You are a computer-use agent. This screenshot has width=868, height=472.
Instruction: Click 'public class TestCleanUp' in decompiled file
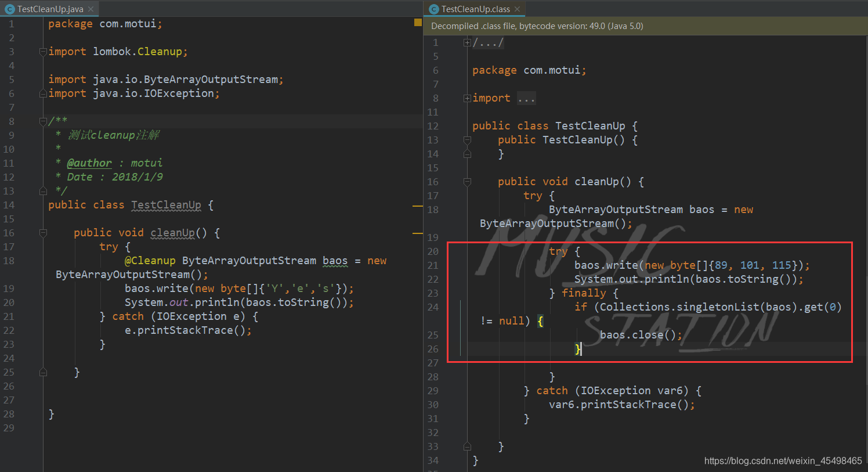[x=549, y=126]
